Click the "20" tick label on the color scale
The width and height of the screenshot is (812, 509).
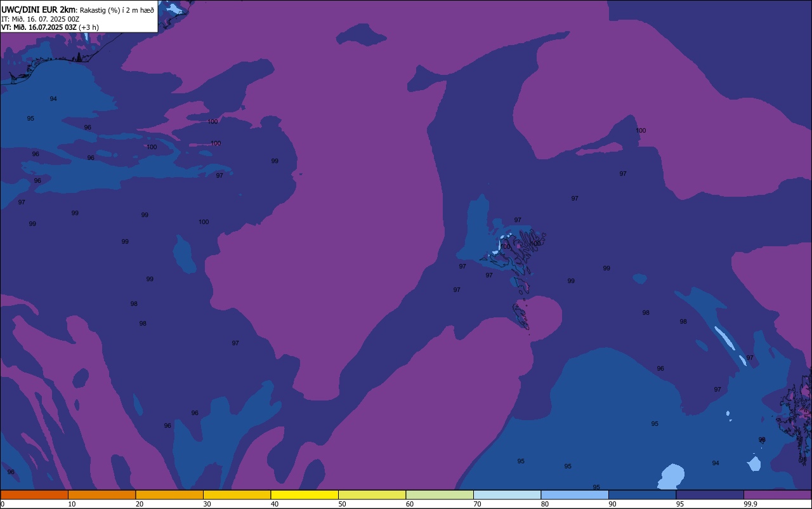coord(140,504)
